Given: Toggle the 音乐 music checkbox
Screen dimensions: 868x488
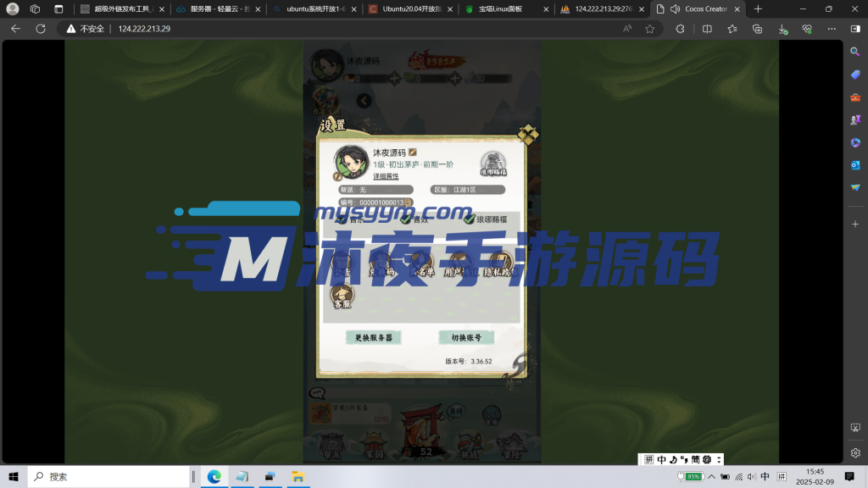Looking at the screenshot, I should click(x=340, y=219).
